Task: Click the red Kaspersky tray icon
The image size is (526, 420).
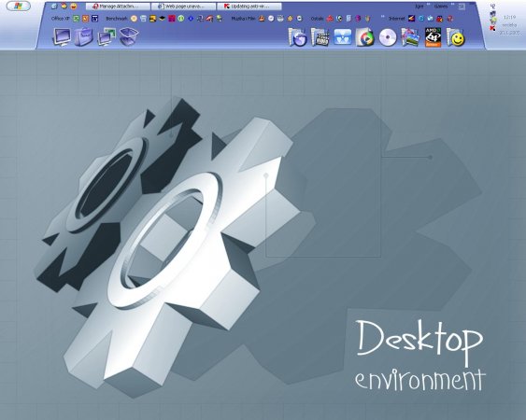Action: (492, 29)
